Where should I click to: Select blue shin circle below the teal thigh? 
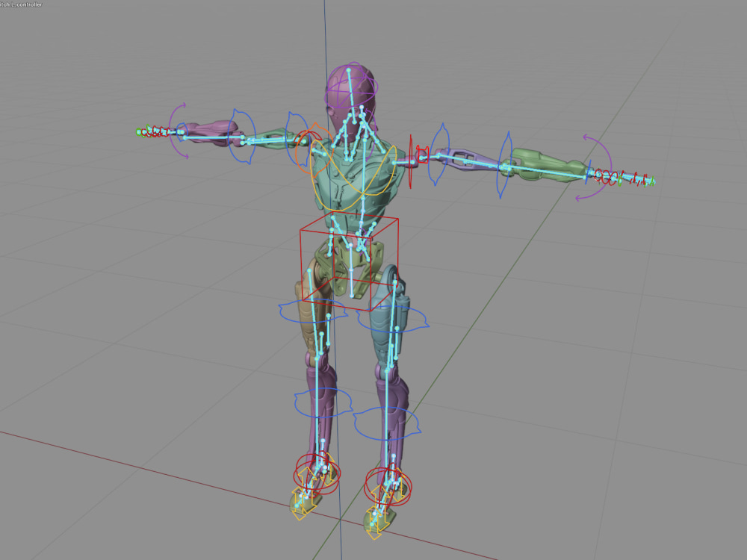pyautogui.click(x=387, y=423)
